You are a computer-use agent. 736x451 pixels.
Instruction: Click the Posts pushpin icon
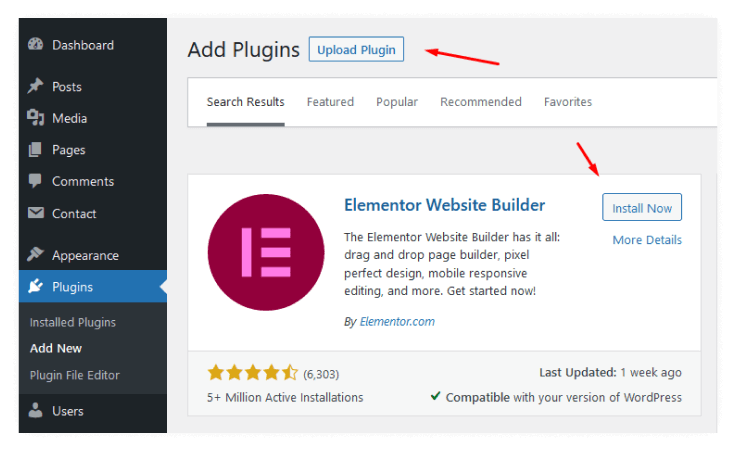(x=35, y=86)
